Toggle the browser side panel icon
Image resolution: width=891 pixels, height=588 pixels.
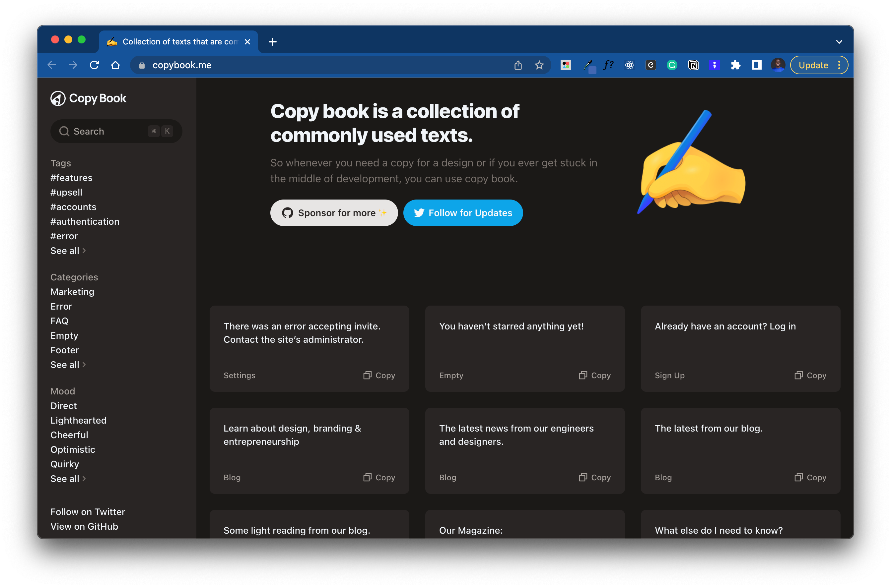(x=757, y=65)
